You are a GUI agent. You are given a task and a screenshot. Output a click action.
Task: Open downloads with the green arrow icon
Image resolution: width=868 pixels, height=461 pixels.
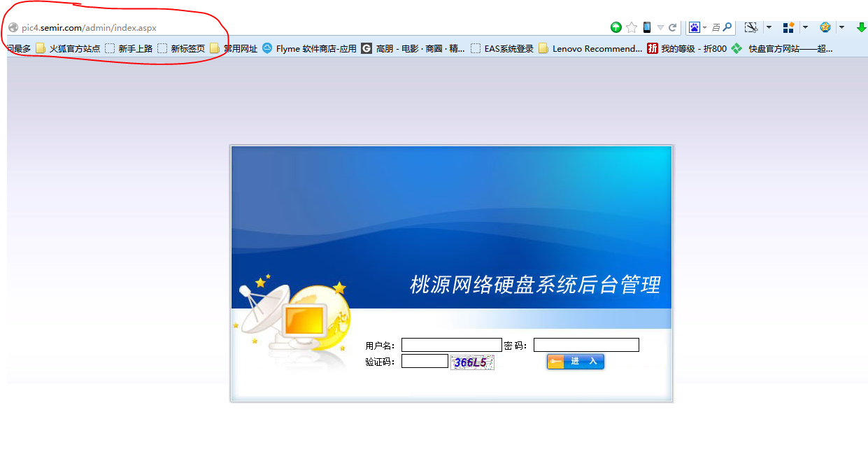pos(861,27)
